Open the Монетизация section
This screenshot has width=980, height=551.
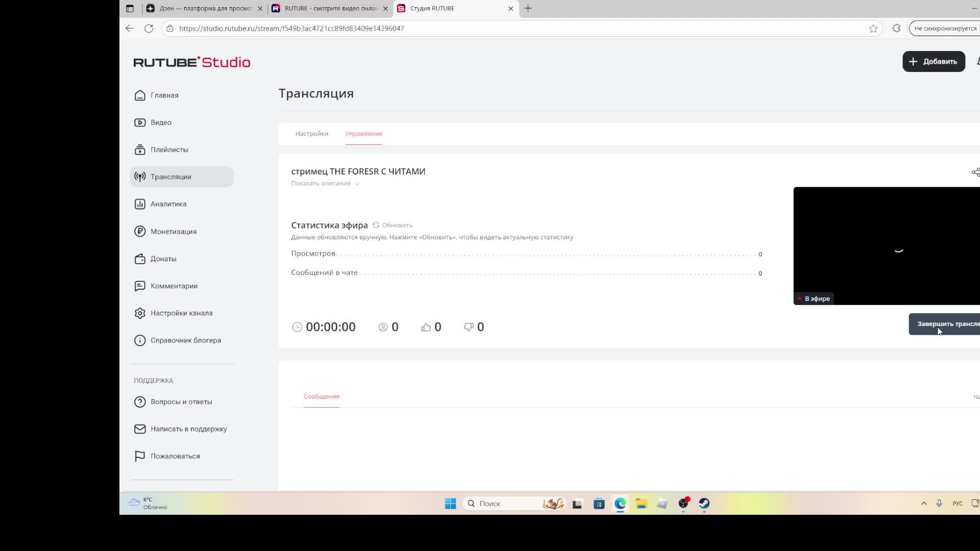(173, 232)
